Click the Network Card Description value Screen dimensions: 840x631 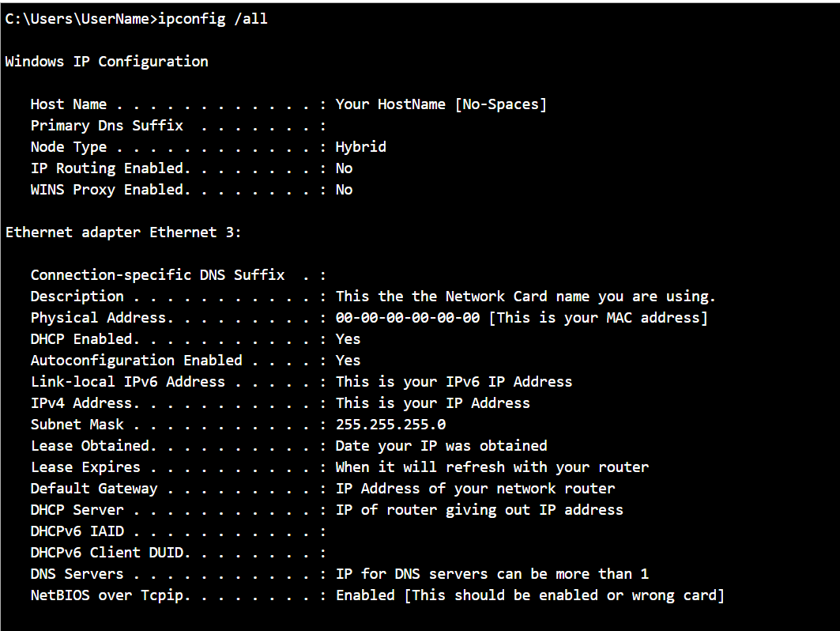pos(525,297)
